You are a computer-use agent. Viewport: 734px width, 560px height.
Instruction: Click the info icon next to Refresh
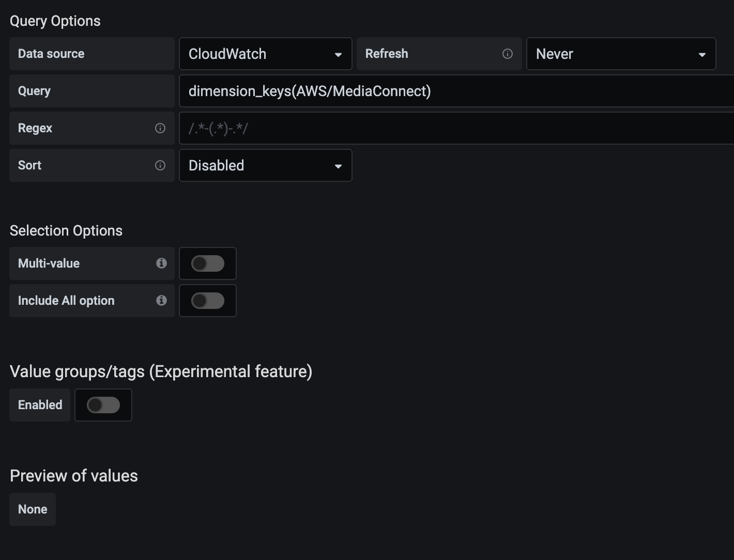tap(508, 54)
